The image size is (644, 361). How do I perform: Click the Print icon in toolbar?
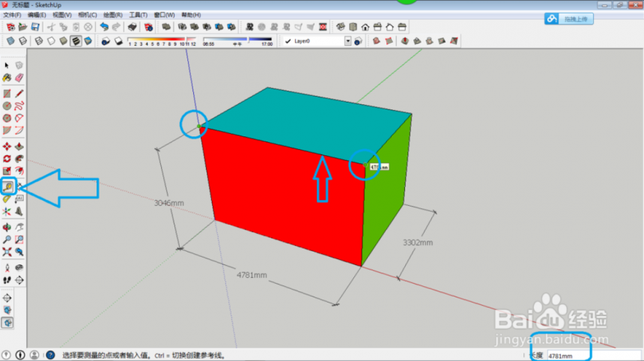point(133,27)
